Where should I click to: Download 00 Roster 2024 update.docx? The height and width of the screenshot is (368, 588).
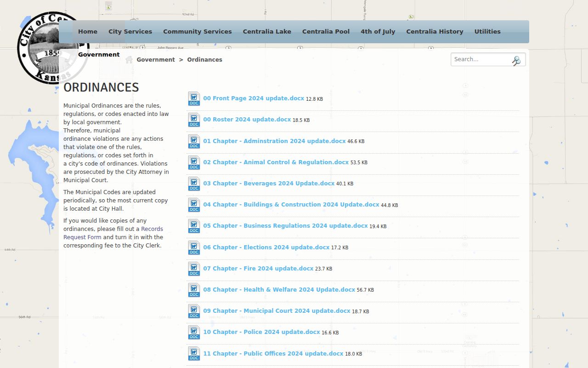[x=247, y=120]
